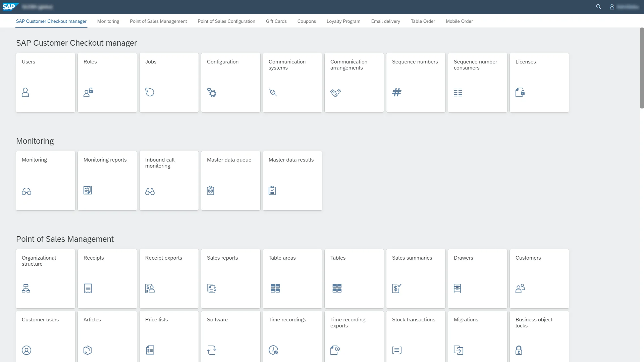Switch to the Table Order tab
This screenshot has height=362, width=644.
click(423, 21)
